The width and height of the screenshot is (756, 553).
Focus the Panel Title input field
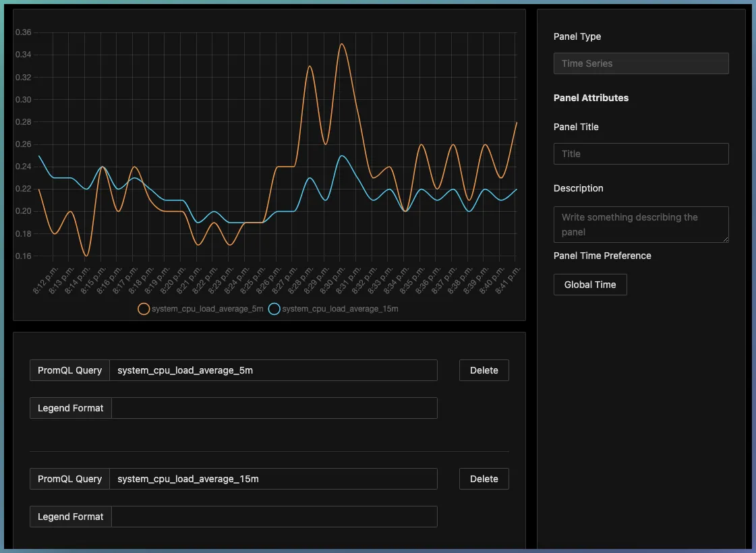click(641, 154)
